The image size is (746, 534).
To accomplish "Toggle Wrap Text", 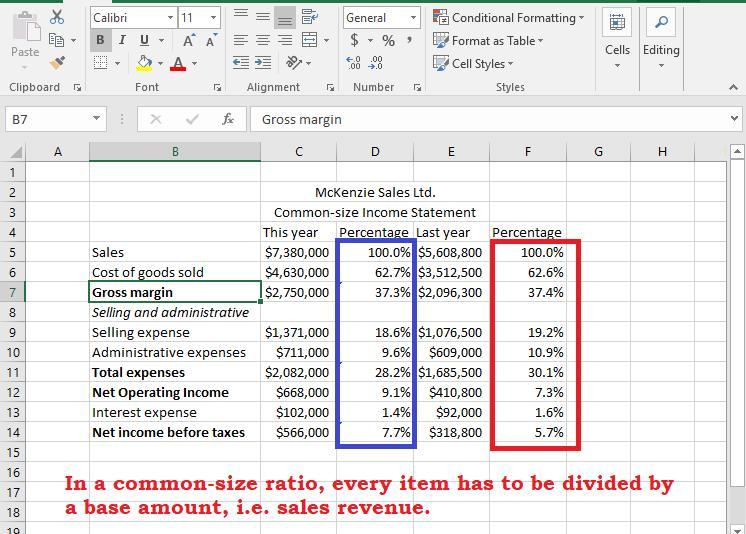I will coord(310,17).
